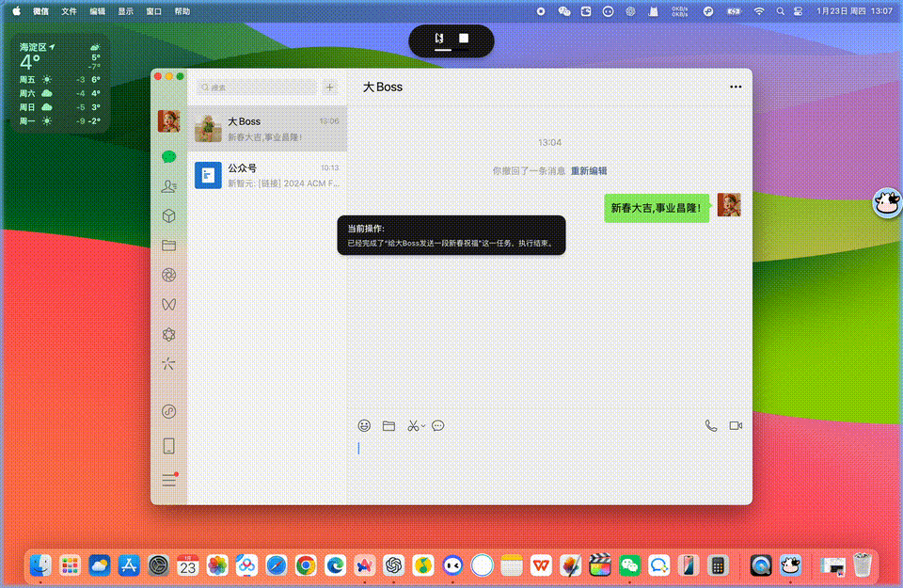This screenshot has width=903, height=588.
Task: Click the 重新编辑 link
Action: (589, 171)
